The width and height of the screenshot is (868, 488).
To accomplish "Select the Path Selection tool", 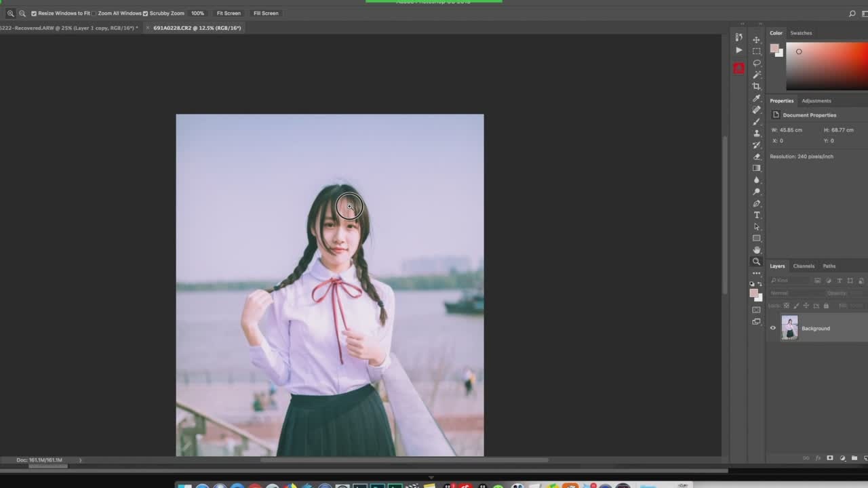I will tap(757, 227).
